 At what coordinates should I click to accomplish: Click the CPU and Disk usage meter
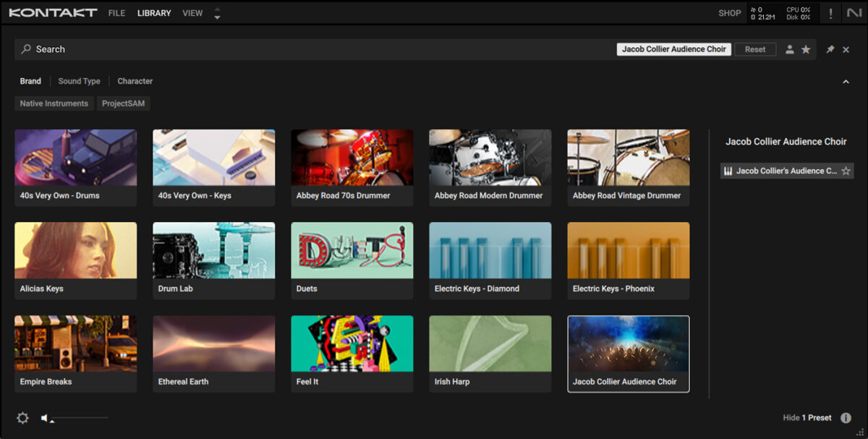(798, 13)
